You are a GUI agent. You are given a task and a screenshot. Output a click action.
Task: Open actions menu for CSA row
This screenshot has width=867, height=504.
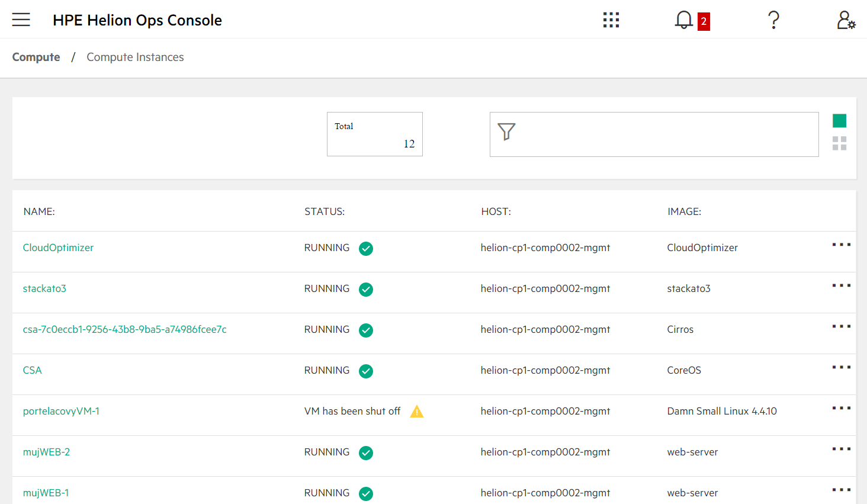[841, 367]
